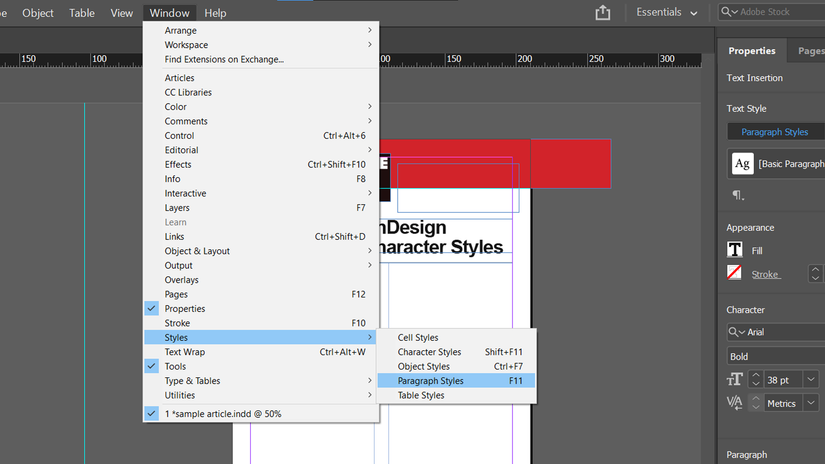The height and width of the screenshot is (464, 825).
Task: Expand the Workspace submenu
Action: pyautogui.click(x=261, y=45)
